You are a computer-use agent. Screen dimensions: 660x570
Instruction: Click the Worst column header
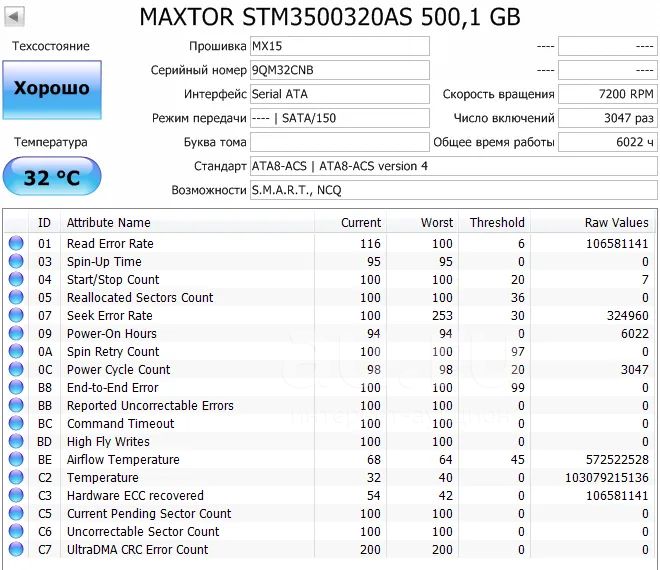pyautogui.click(x=422, y=222)
